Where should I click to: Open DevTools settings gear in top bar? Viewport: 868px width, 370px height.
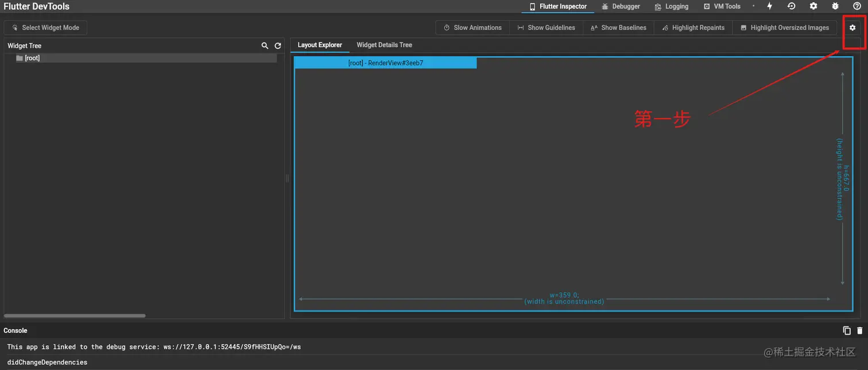click(x=813, y=6)
